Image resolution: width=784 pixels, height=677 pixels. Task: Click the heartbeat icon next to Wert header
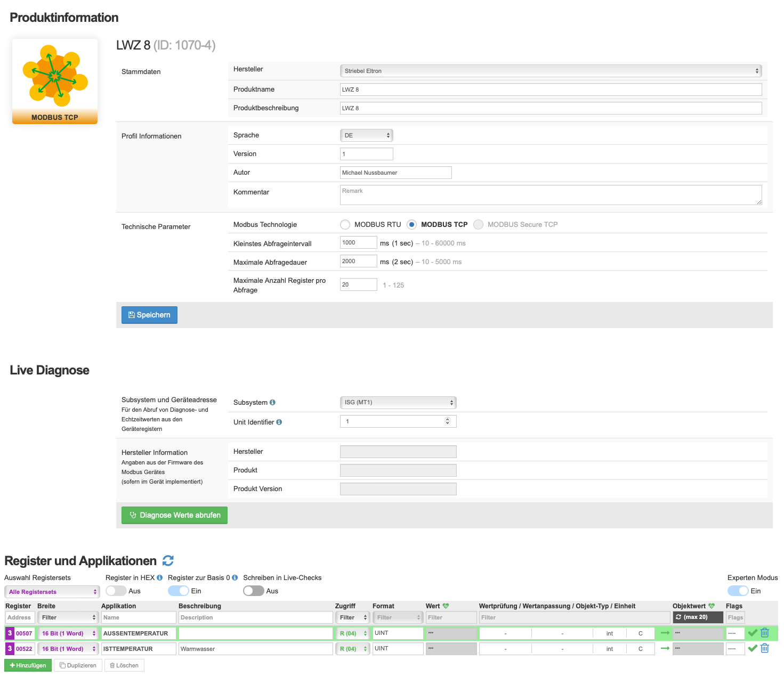(446, 606)
